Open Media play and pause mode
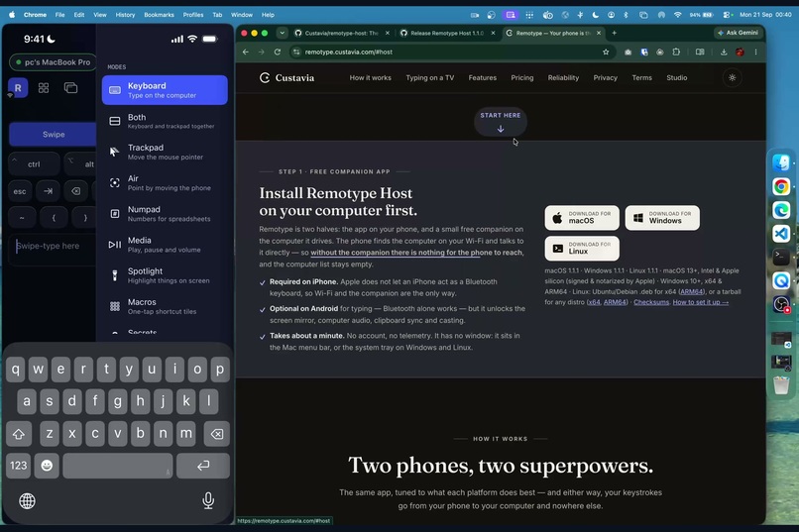The height and width of the screenshot is (532, 799). 165,245
